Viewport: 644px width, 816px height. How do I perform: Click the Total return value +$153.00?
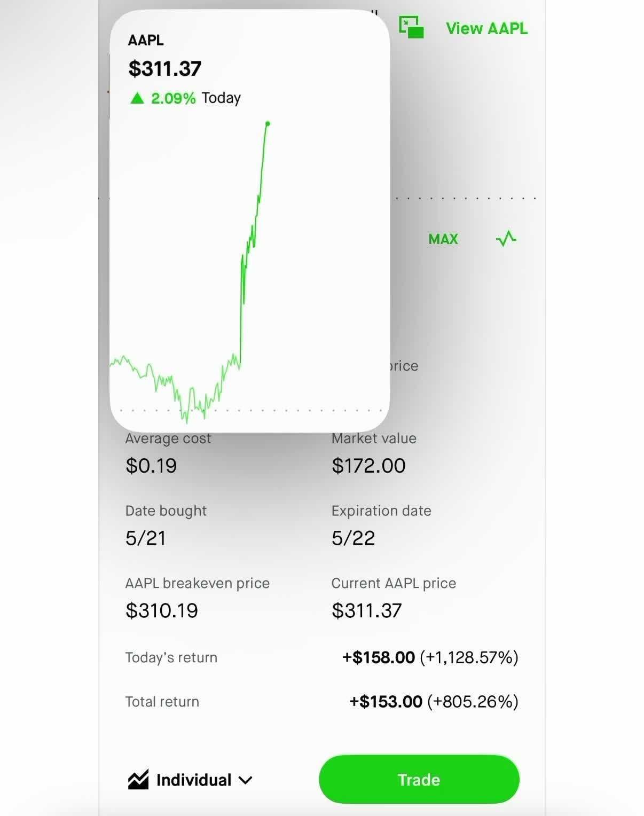[386, 702]
